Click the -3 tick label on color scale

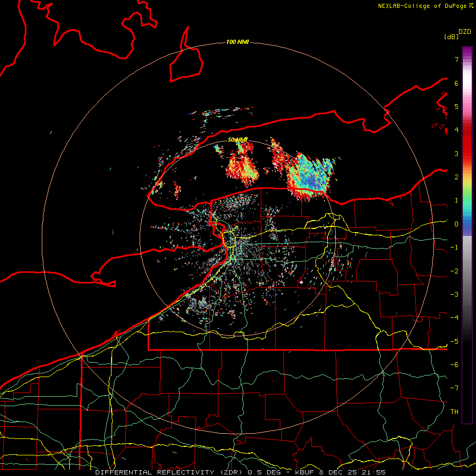point(454,295)
